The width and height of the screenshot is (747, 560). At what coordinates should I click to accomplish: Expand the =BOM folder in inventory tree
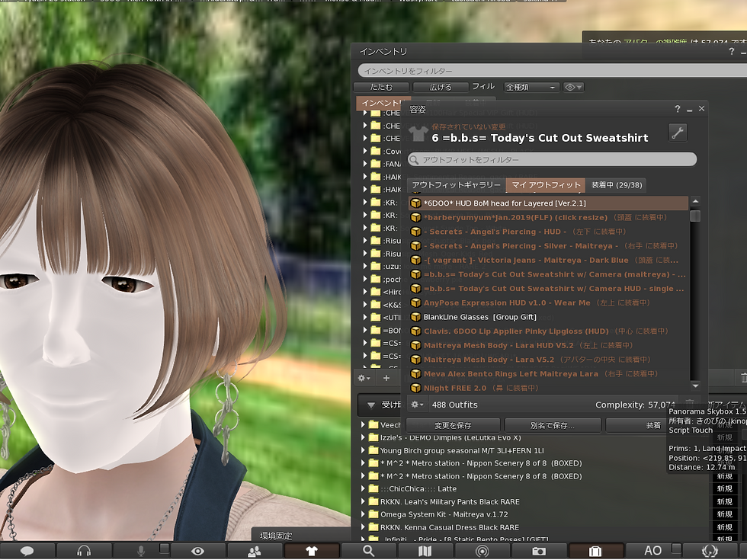pos(365,330)
